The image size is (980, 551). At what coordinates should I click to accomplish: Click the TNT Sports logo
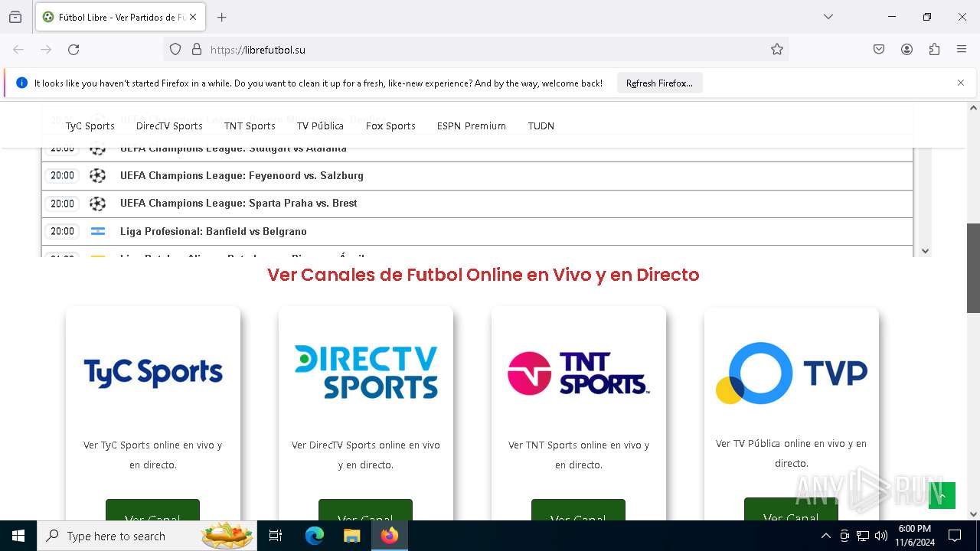click(578, 373)
